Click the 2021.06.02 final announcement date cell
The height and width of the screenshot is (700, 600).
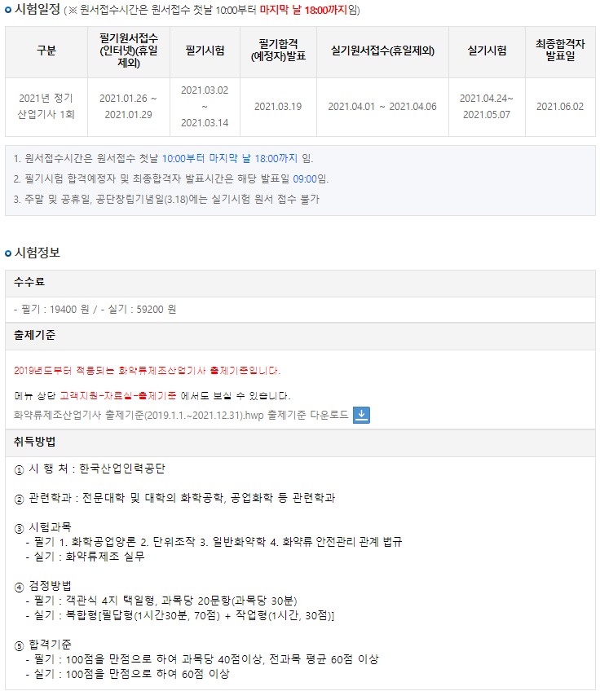pyautogui.click(x=560, y=107)
